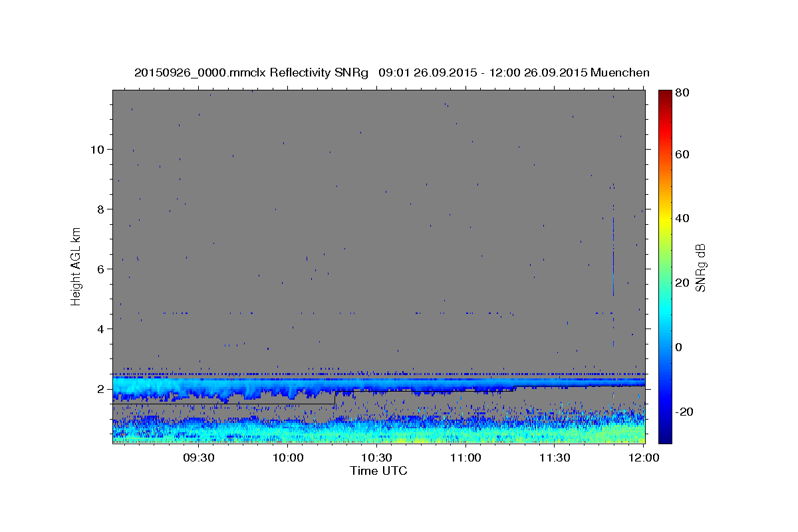Viewport: 798px width, 532px height.
Task: Click the 'SNRg dB' colorbar label
Action: click(x=700, y=267)
